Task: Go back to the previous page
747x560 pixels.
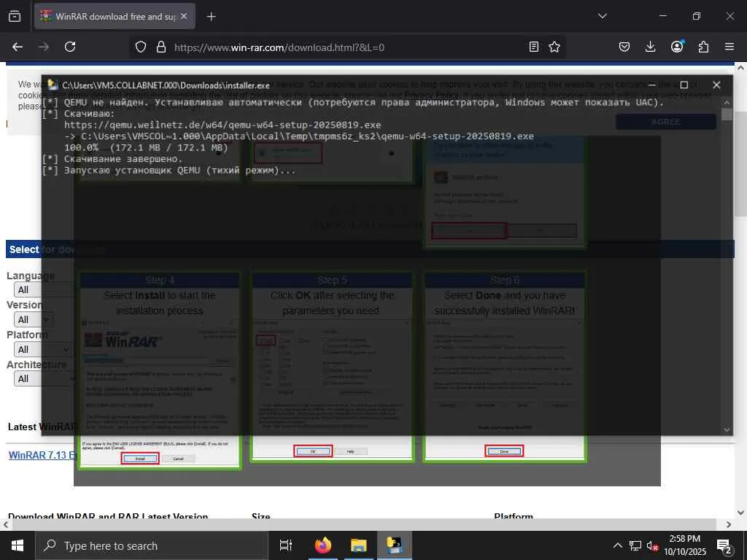Action: (x=18, y=47)
